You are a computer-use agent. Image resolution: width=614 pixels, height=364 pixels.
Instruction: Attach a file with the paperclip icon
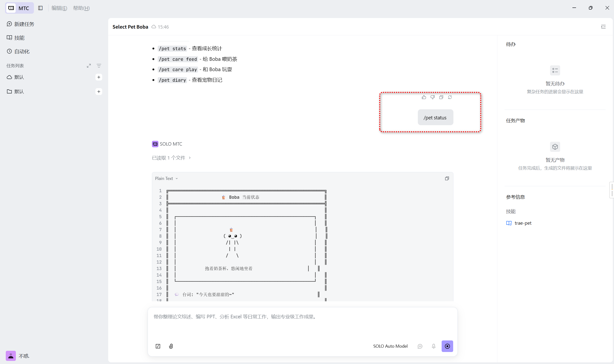[x=171, y=346]
